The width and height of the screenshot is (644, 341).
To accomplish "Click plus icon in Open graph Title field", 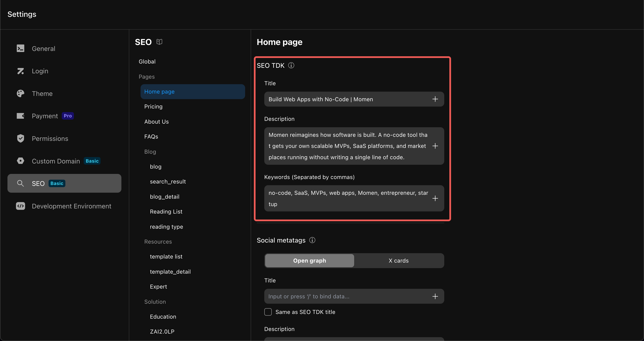I will pyautogui.click(x=435, y=296).
